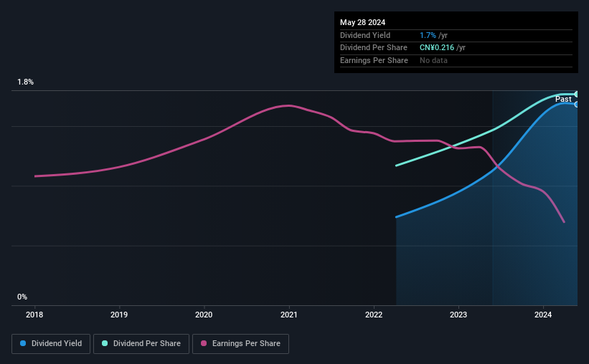The image size is (589, 364).
Task: Click the blue Dividend Yield legend dot
Action: [23, 344]
